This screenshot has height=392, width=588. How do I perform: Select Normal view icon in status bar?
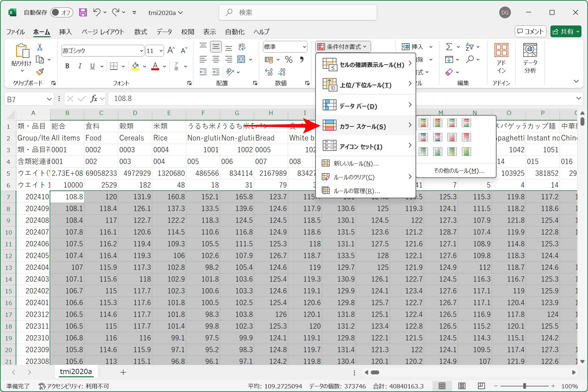tap(442, 386)
